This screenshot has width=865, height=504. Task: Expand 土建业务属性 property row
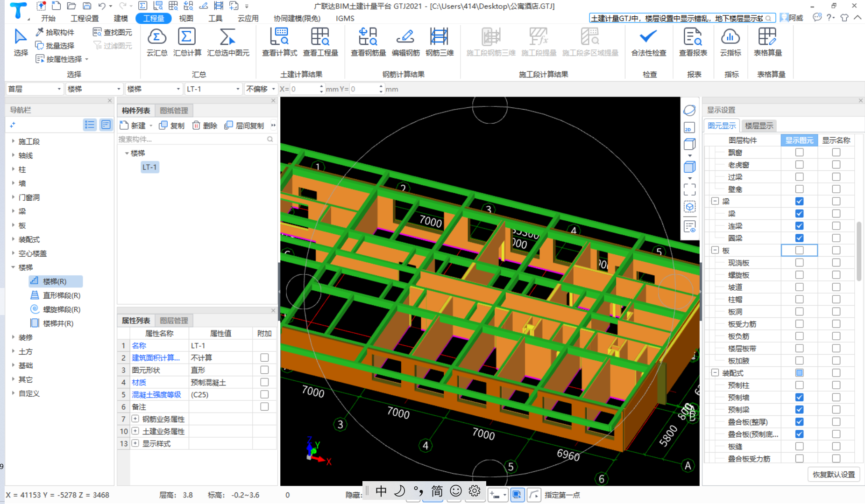(x=135, y=431)
